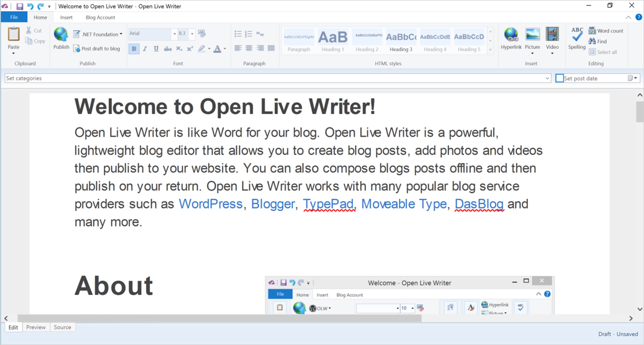Switch to the Source view tab
This screenshot has height=345, width=644.
click(62, 327)
